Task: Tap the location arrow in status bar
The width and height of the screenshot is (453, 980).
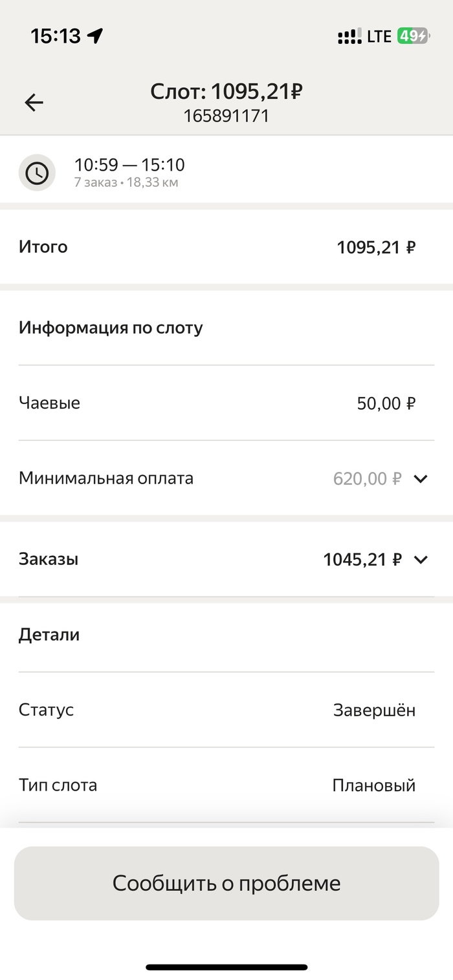Action: pos(95,36)
